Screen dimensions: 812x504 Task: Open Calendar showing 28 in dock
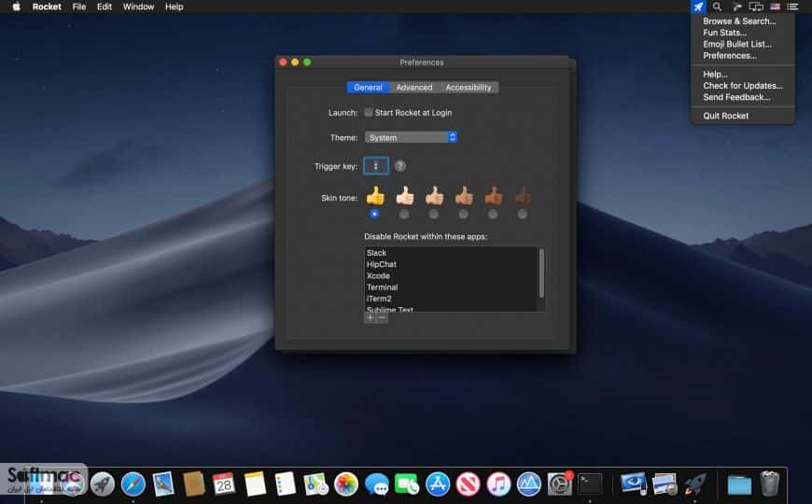point(224,484)
